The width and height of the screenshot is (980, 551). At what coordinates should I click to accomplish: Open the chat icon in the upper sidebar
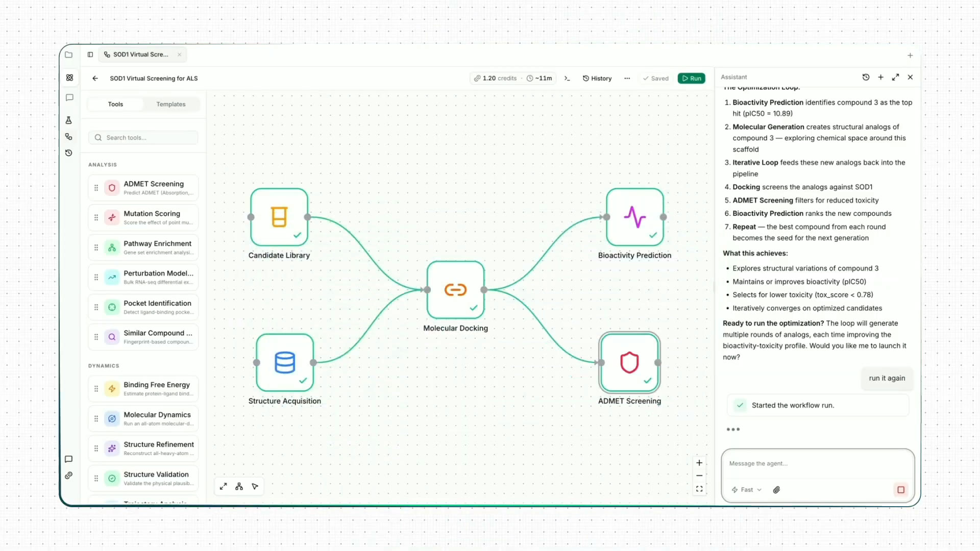pos(69,97)
